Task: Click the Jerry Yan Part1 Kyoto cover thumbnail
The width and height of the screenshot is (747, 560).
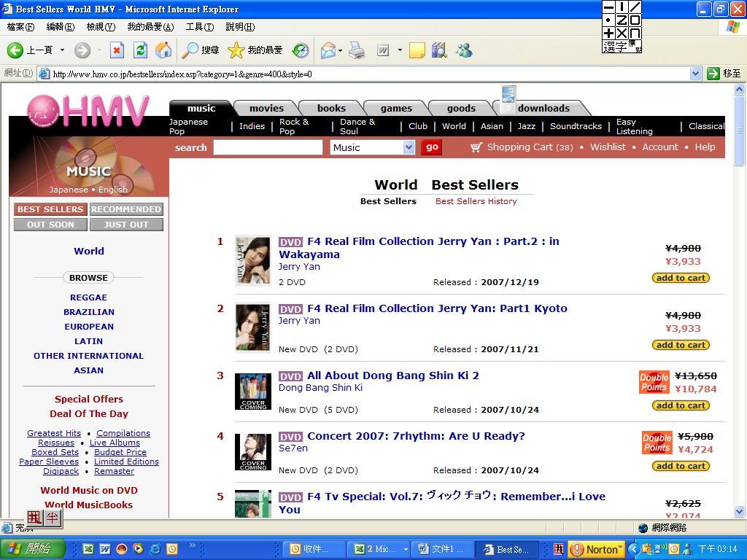Action: click(253, 327)
